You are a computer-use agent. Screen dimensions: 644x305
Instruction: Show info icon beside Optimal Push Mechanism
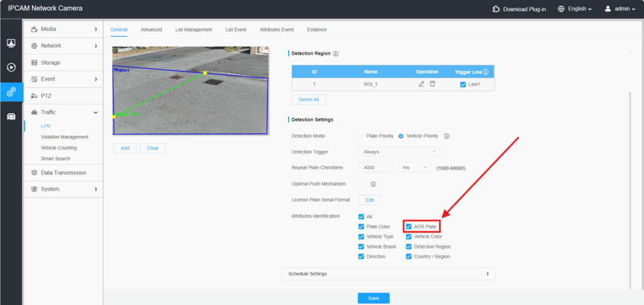(373, 184)
